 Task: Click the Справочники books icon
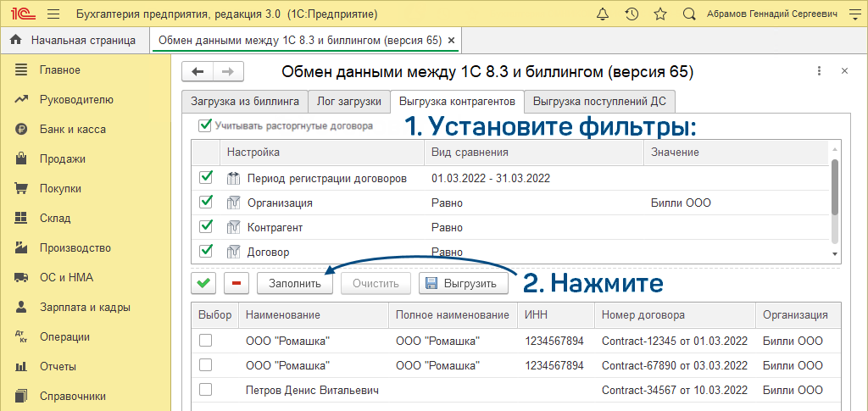coord(21,396)
